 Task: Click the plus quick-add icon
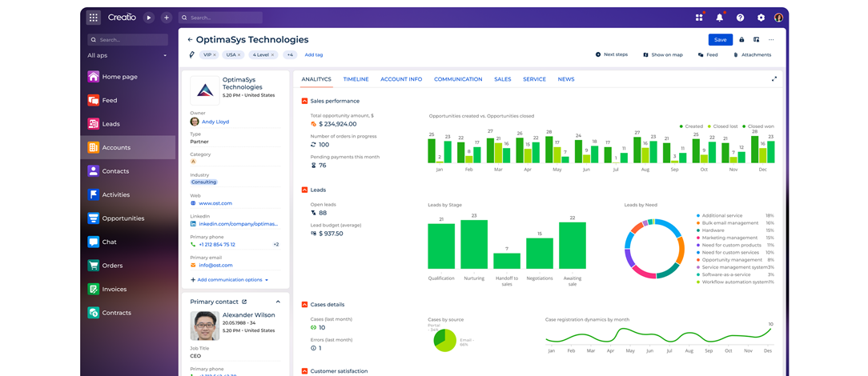(166, 18)
